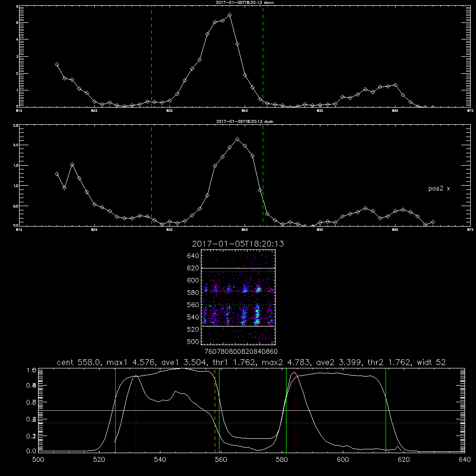Click the 520 tick label on bottom plot x-axis
Screen dimensions: 476x476
[x=99, y=460]
